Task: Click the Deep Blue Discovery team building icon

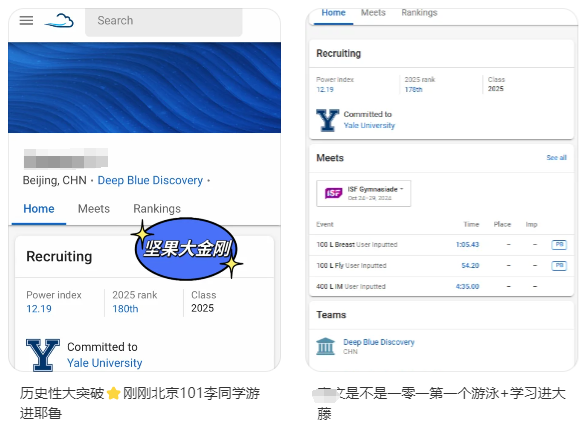Action: pos(325,346)
